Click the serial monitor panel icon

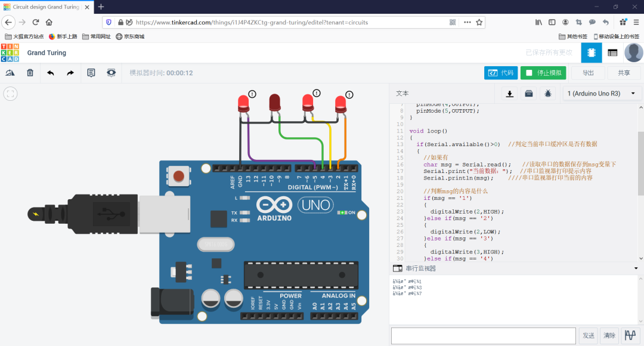point(397,268)
